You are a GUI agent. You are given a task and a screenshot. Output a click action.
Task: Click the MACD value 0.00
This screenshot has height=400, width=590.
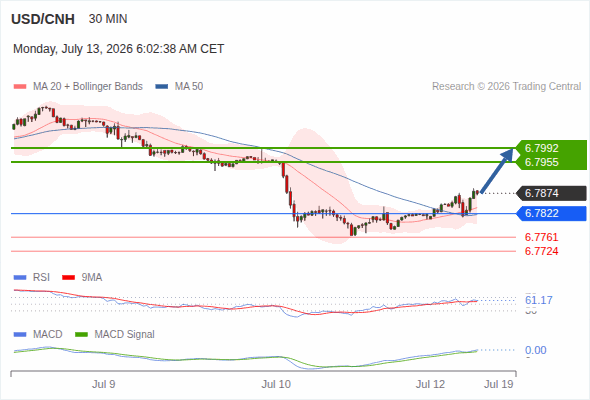coord(535,350)
